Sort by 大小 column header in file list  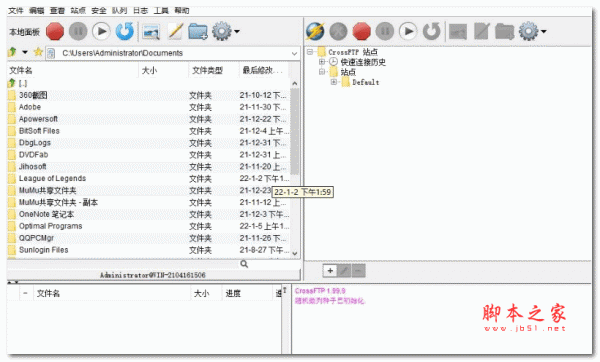click(x=163, y=70)
